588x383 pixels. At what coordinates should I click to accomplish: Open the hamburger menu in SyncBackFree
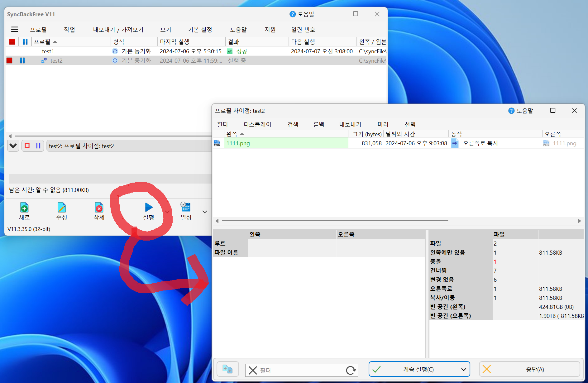[x=15, y=29]
